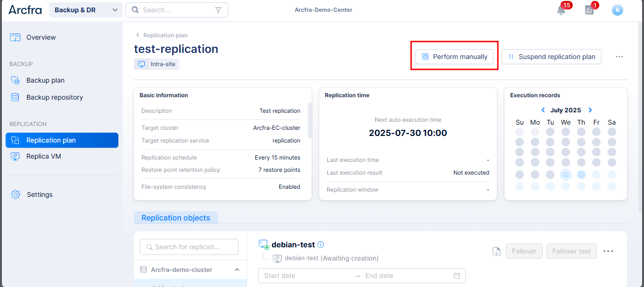Click the info icon next to debian-test
This screenshot has height=287, width=644.
click(321, 245)
